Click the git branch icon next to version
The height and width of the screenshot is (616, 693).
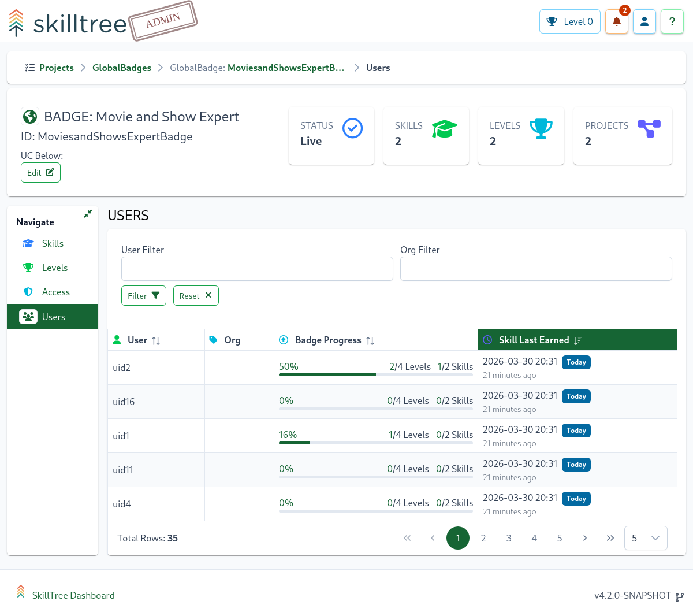pos(680,596)
